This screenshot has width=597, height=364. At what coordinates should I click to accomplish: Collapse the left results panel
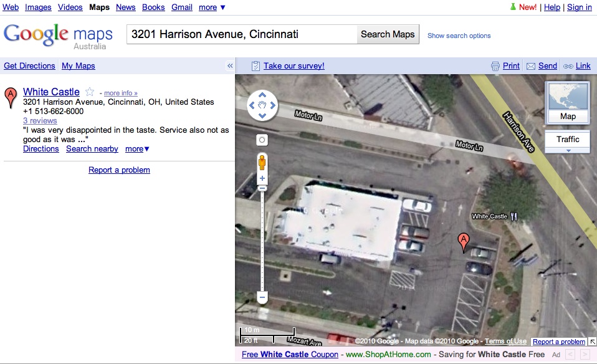pos(230,66)
